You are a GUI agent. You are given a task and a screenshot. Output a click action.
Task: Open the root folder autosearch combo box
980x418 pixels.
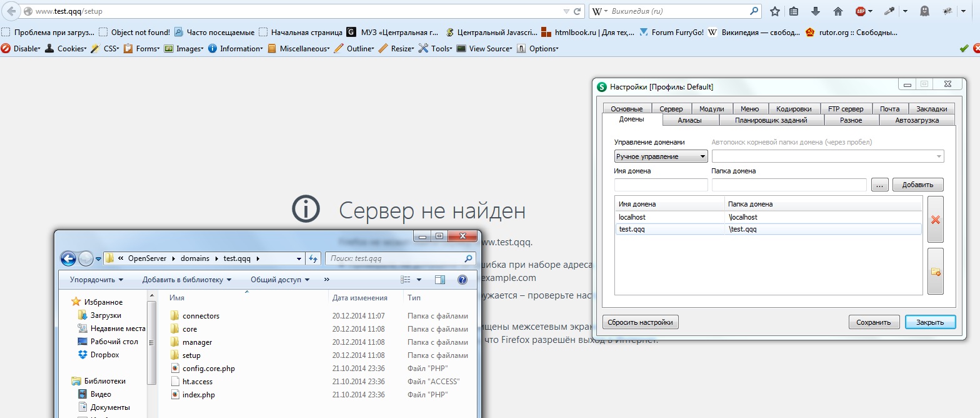point(827,156)
